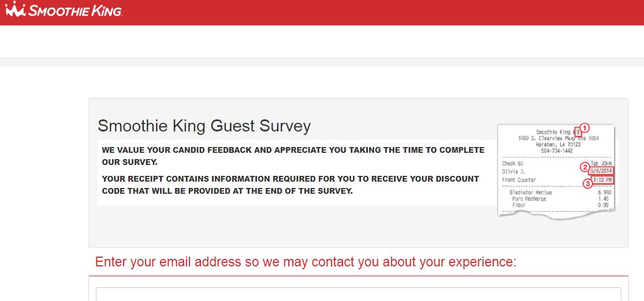Viewport: 644px width, 301px height.
Task: Click the receipt phone number 504-734-1442
Action: (557, 149)
